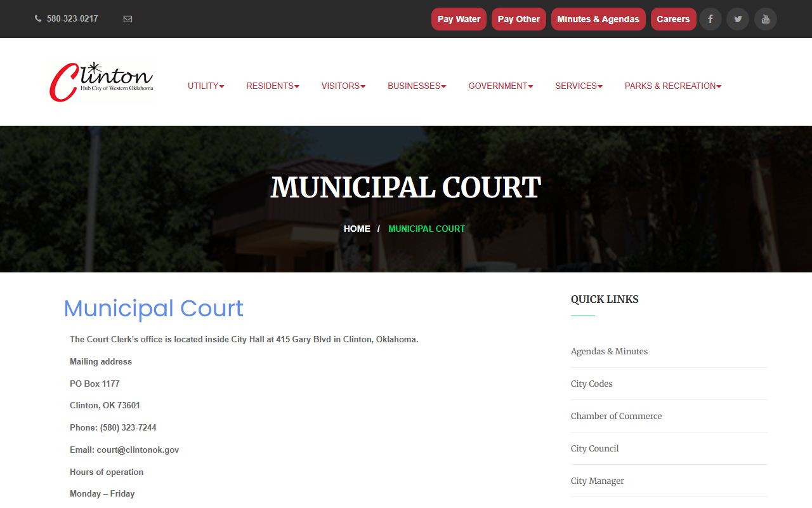Click the Clinton city logo
812x508 pixels.
(x=101, y=82)
